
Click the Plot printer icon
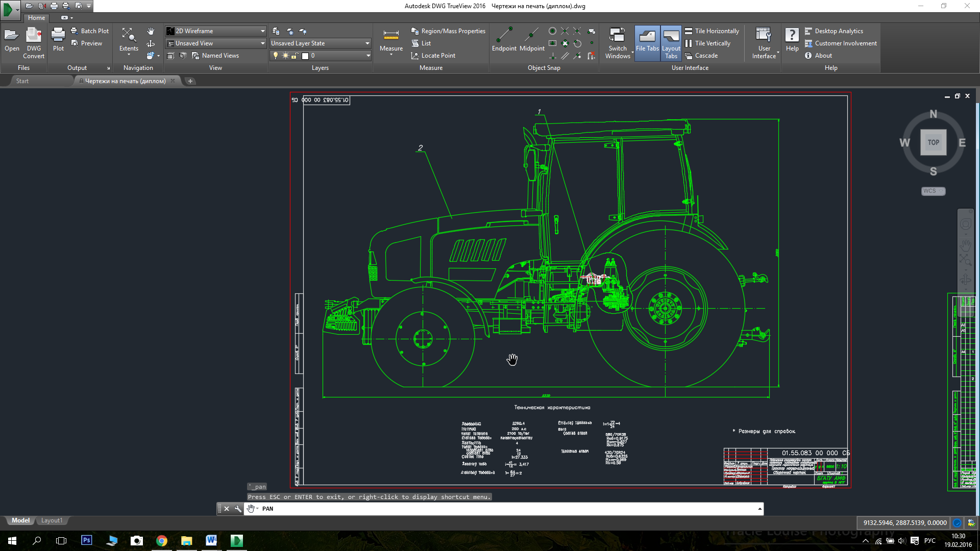pos(58,40)
